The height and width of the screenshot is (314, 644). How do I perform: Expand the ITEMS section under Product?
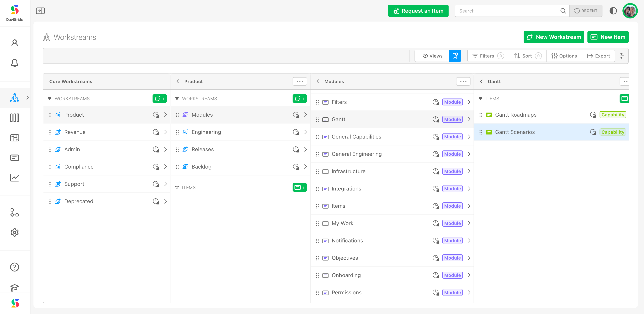177,188
